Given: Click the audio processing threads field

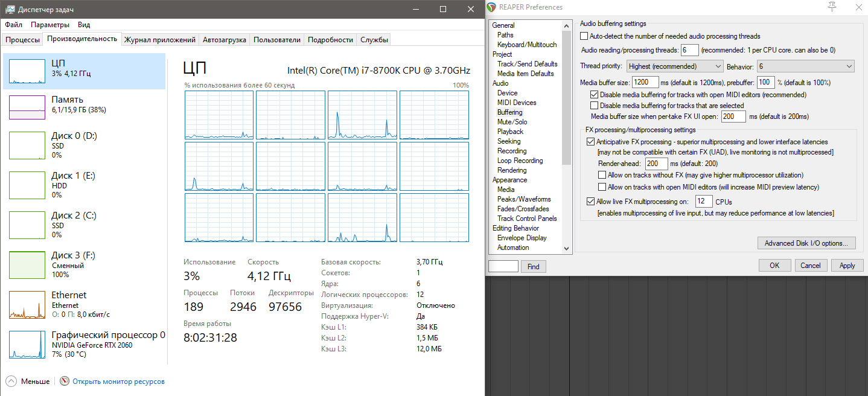Looking at the screenshot, I should click(690, 50).
